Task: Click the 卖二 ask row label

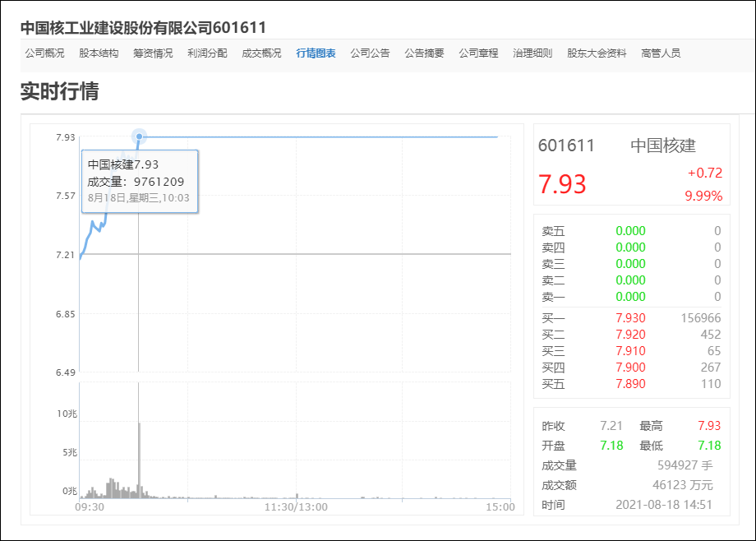Action: coord(553,280)
